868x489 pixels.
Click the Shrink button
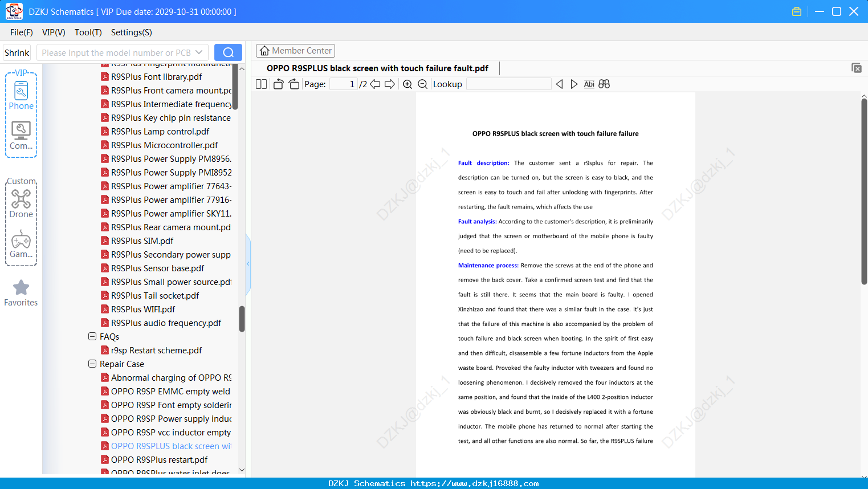[17, 52]
